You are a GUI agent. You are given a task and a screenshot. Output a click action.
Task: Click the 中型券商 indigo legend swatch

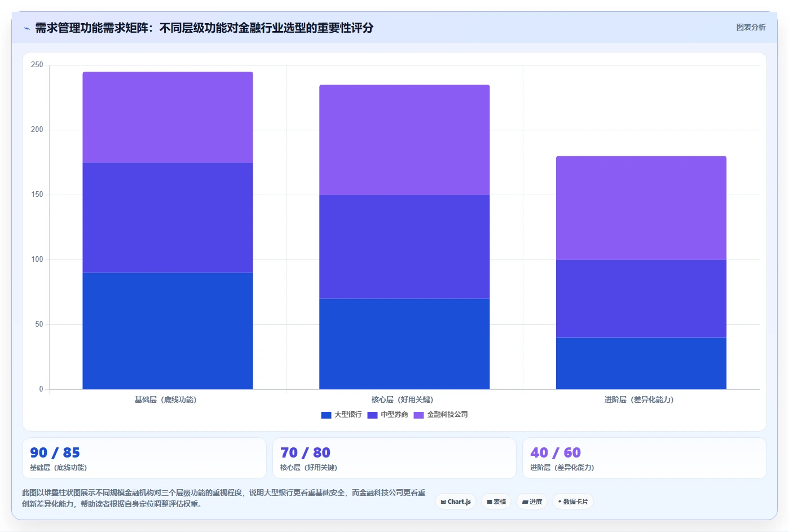tap(372, 415)
